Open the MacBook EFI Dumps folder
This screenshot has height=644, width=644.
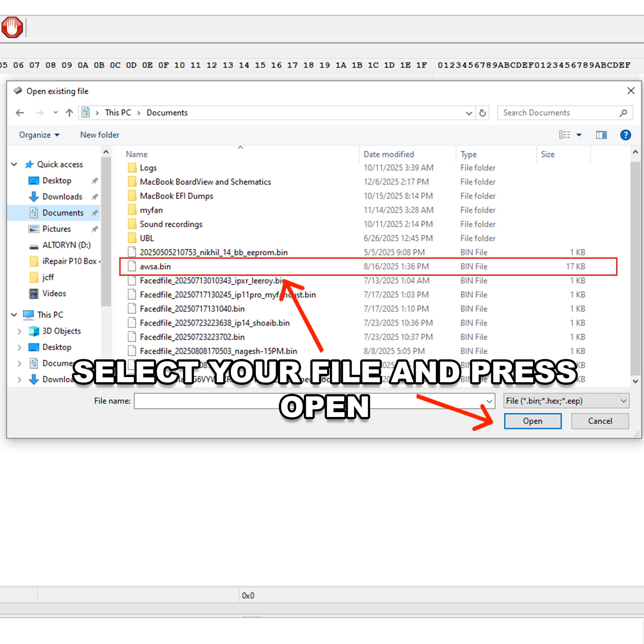(x=176, y=196)
